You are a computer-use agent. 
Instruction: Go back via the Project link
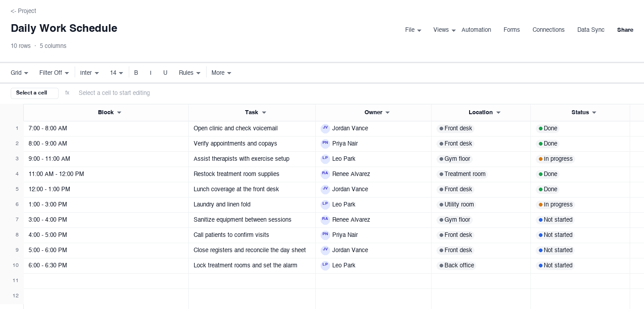[x=23, y=11]
